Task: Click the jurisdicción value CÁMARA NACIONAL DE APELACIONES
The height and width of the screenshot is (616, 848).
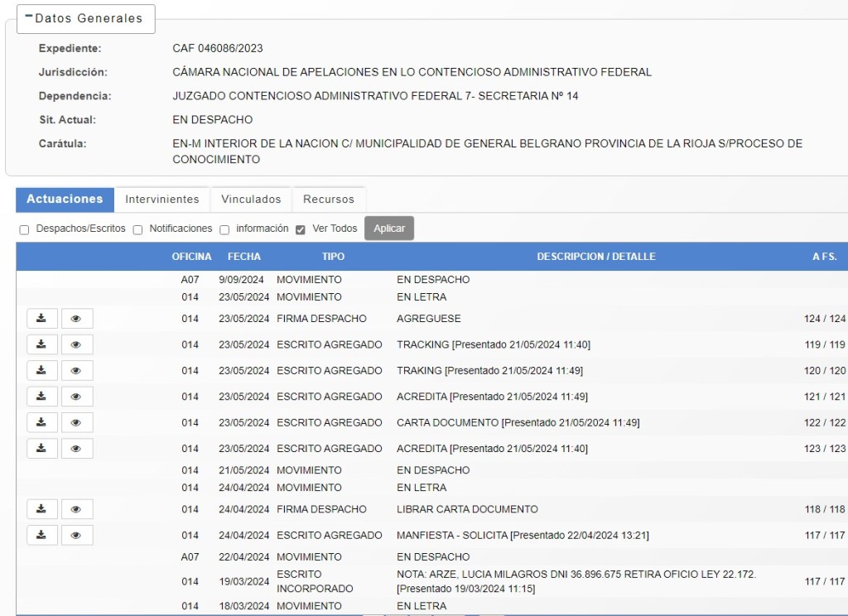Action: click(x=412, y=72)
